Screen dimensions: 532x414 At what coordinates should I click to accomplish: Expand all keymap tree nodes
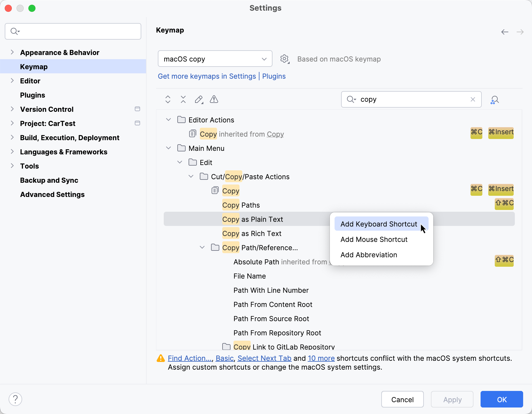[168, 100]
